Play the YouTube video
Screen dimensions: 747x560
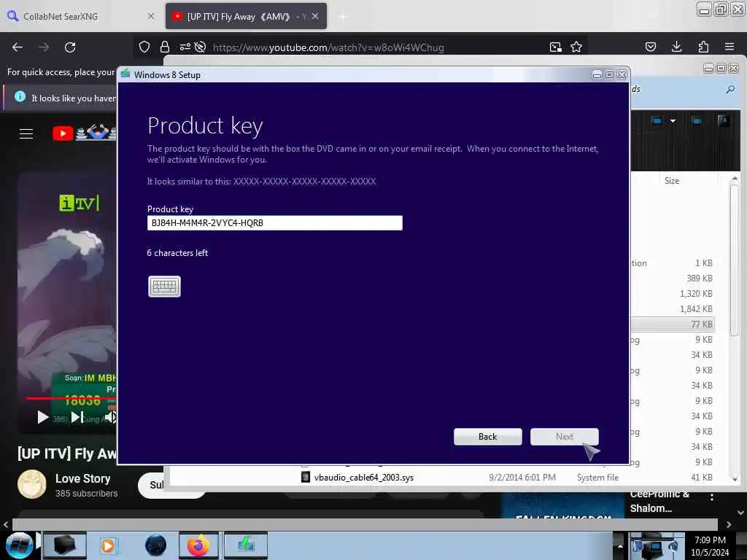pyautogui.click(x=43, y=418)
